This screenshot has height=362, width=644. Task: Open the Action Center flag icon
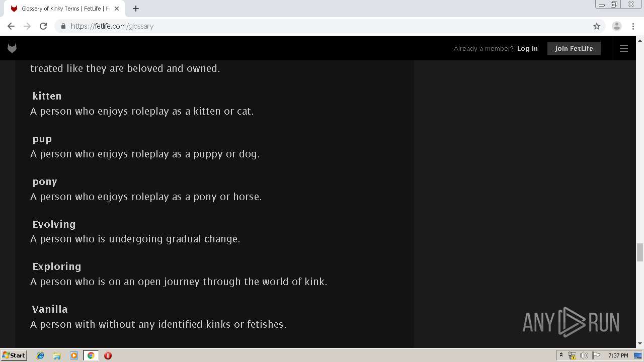(x=596, y=355)
